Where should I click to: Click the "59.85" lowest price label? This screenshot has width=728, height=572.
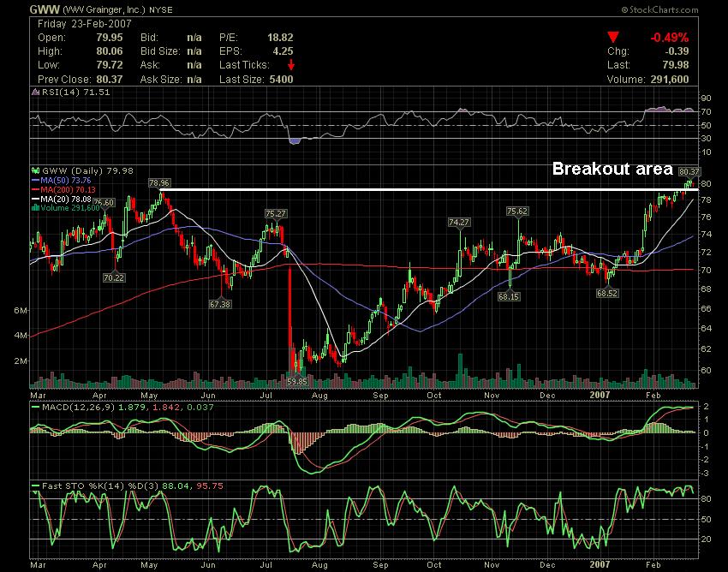[x=297, y=381]
